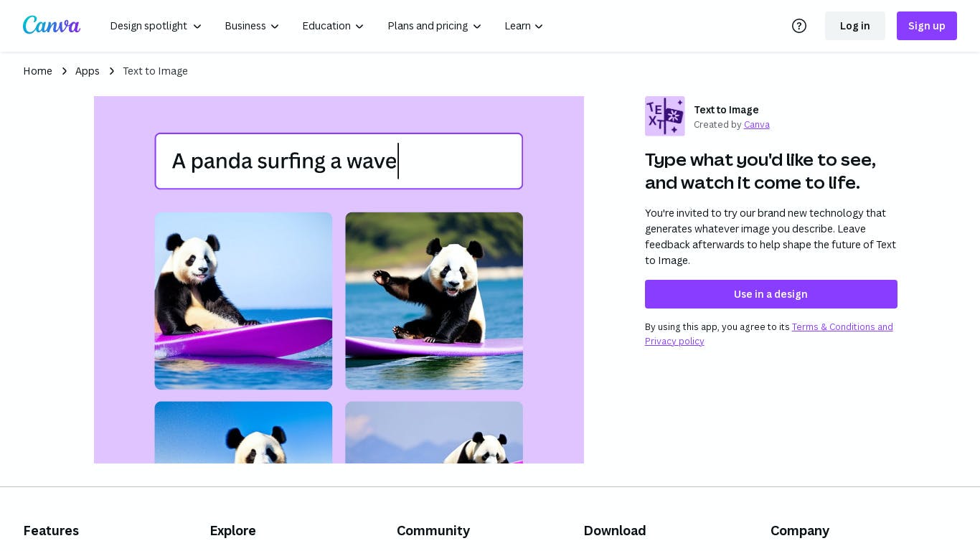Expand the Business dropdown
980x551 pixels.
click(252, 26)
